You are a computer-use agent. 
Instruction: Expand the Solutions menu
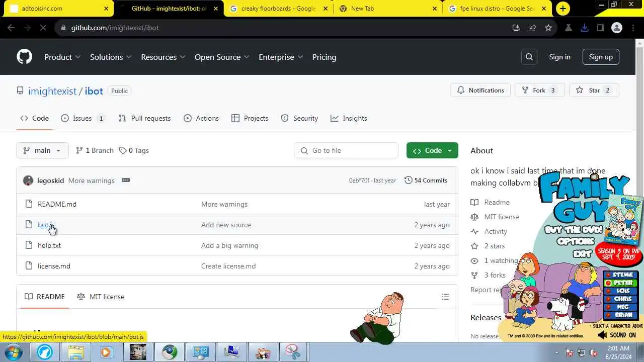(x=111, y=57)
